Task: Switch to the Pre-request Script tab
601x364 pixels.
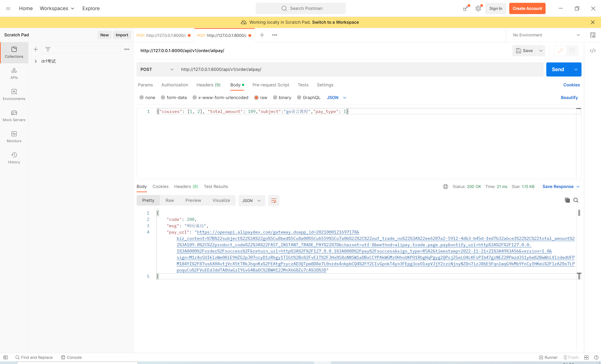Action: click(x=270, y=85)
